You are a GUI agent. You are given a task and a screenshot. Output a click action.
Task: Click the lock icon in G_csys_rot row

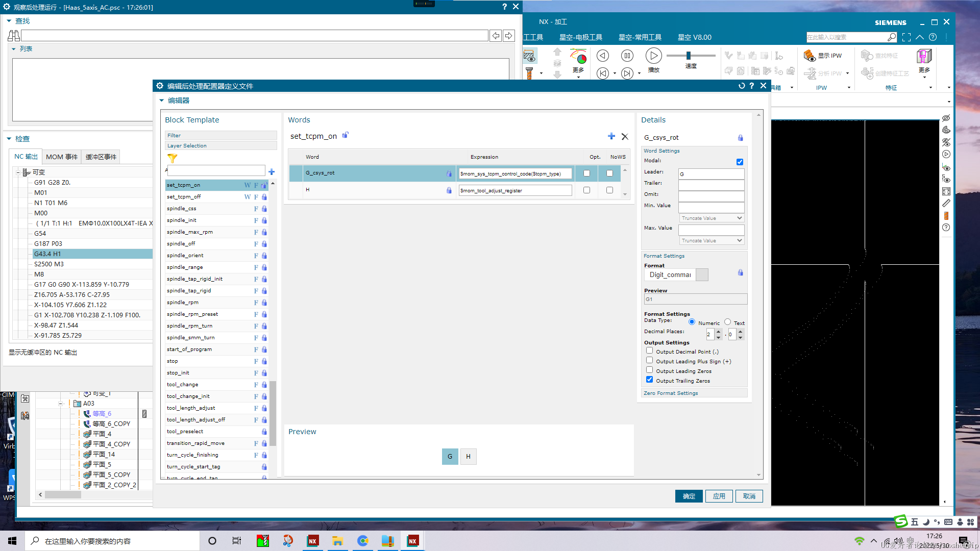pyautogui.click(x=449, y=173)
